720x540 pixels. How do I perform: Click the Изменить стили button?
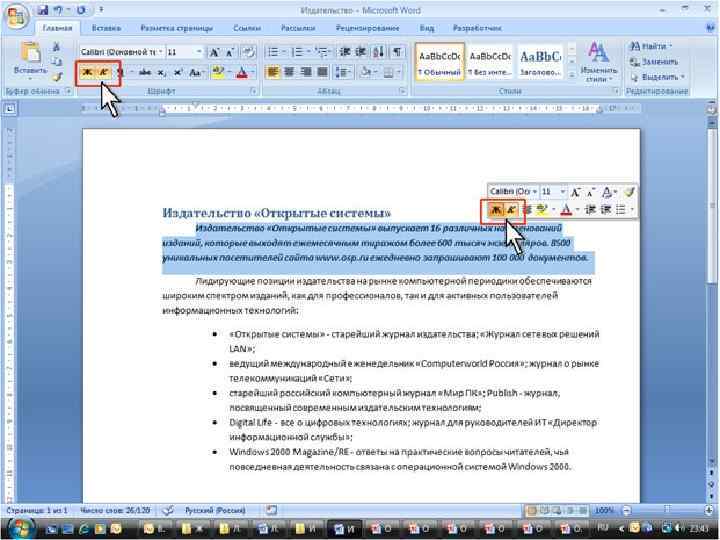point(598,62)
